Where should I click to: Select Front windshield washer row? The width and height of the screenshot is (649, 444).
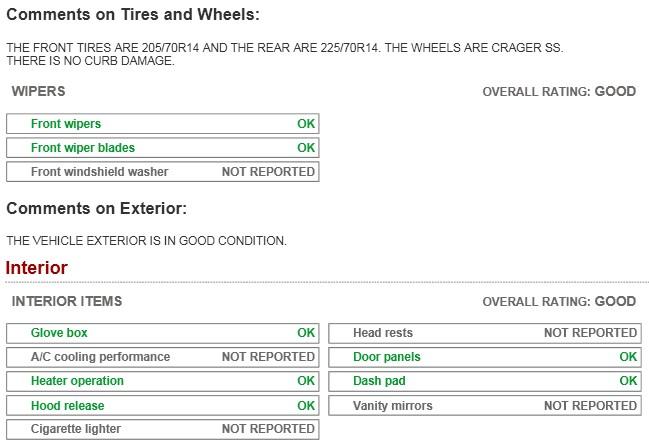(x=163, y=172)
